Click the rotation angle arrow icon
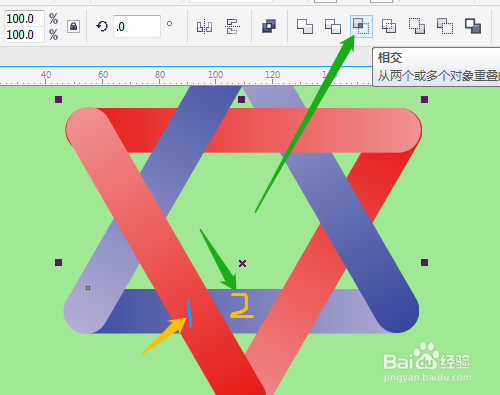This screenshot has height=395, width=500. coord(102,26)
